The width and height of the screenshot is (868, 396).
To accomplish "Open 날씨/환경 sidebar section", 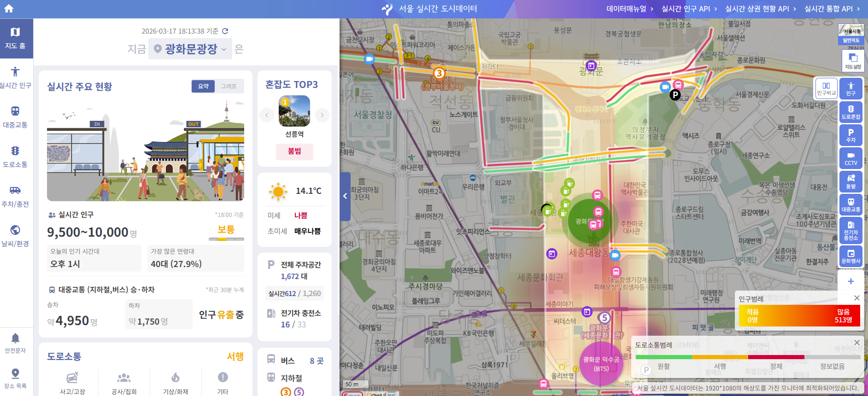I will [x=16, y=236].
